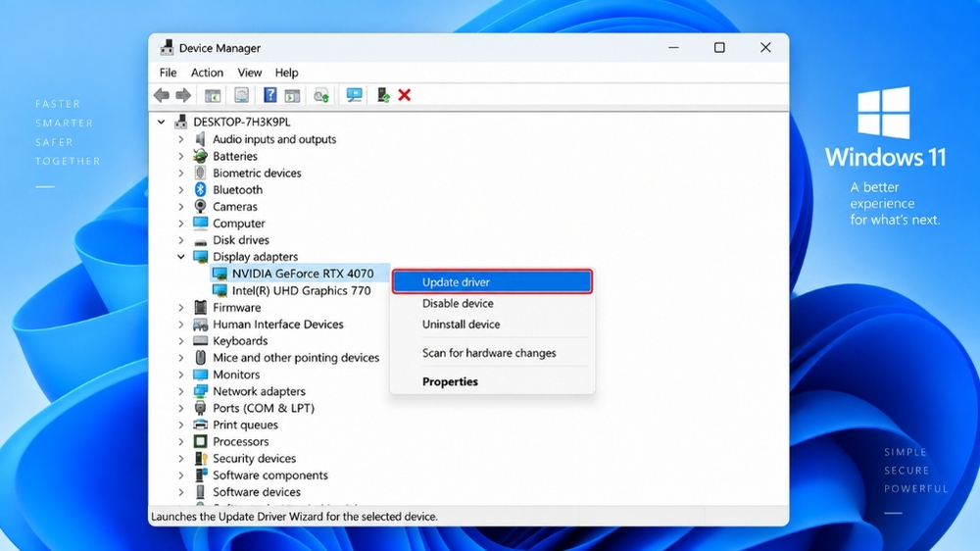Collapse the DESKTOP-7H3K9PL root node
Viewport: 980px width, 551px height.
tap(162, 122)
